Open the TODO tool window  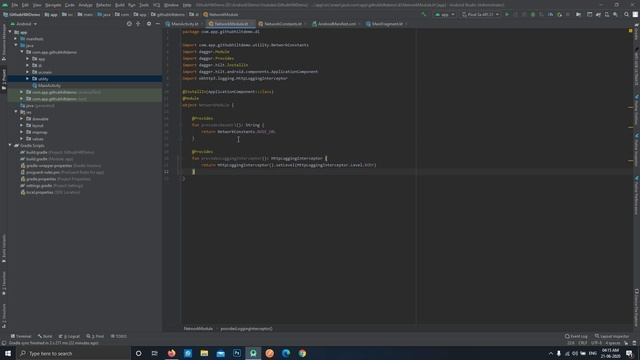119,336
